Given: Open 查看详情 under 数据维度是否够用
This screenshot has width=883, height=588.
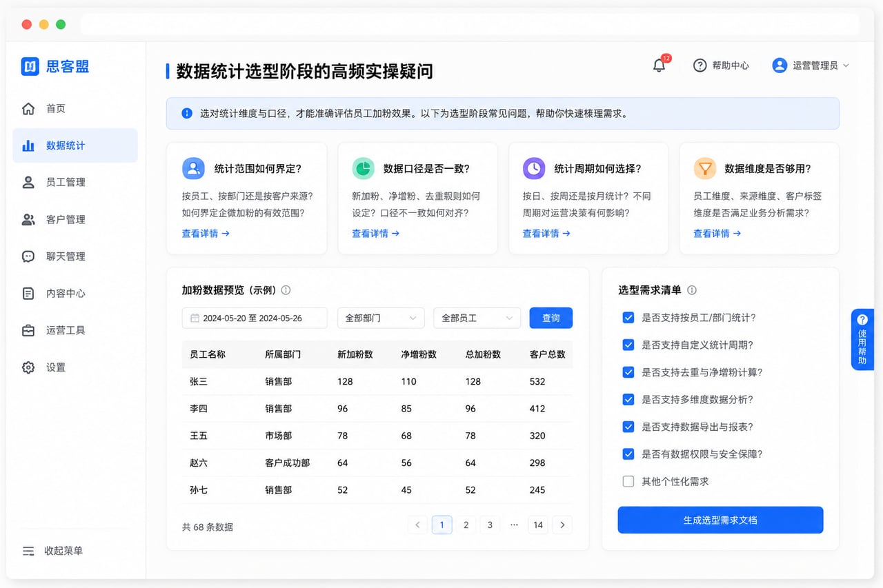Looking at the screenshot, I should coord(717,234).
